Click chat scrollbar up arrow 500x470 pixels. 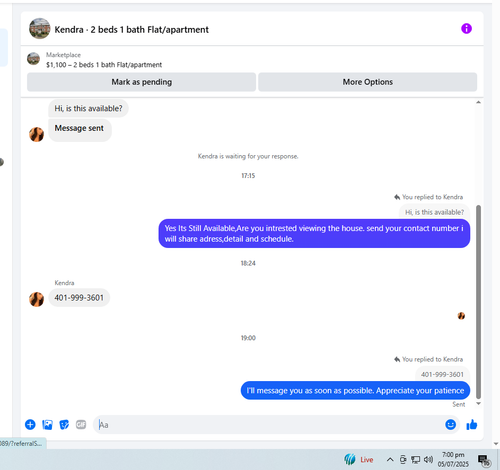[478, 102]
